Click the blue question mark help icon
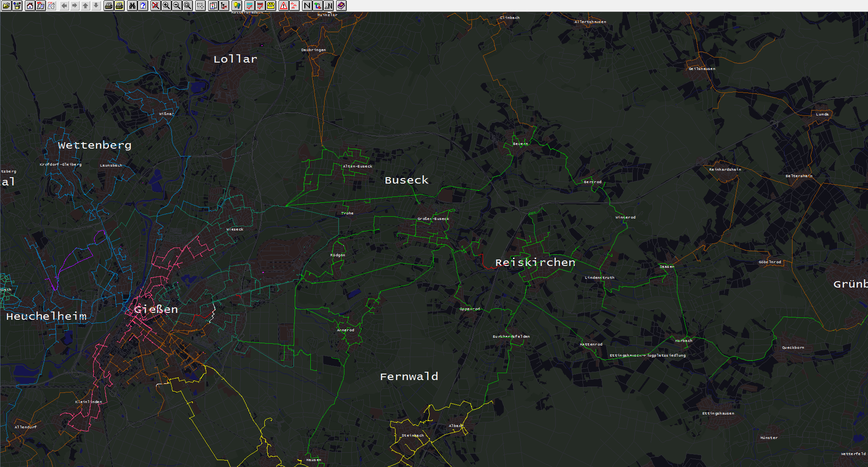The width and height of the screenshot is (868, 467). tap(143, 6)
